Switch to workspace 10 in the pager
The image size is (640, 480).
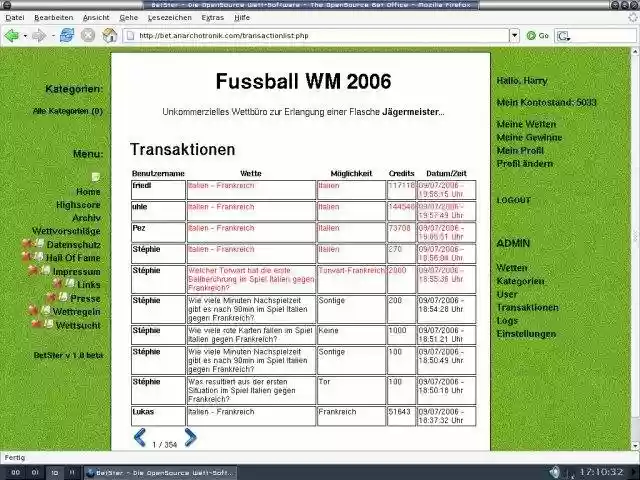(55, 473)
